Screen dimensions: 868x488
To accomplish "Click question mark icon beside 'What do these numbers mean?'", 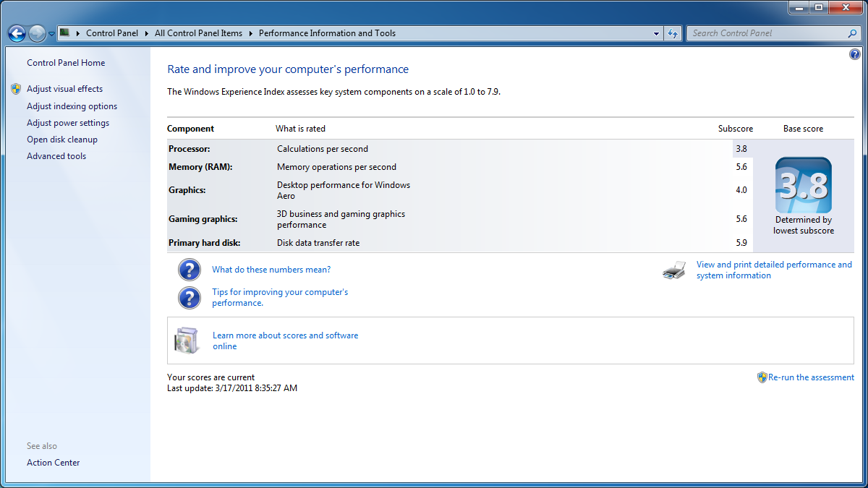I will [189, 270].
